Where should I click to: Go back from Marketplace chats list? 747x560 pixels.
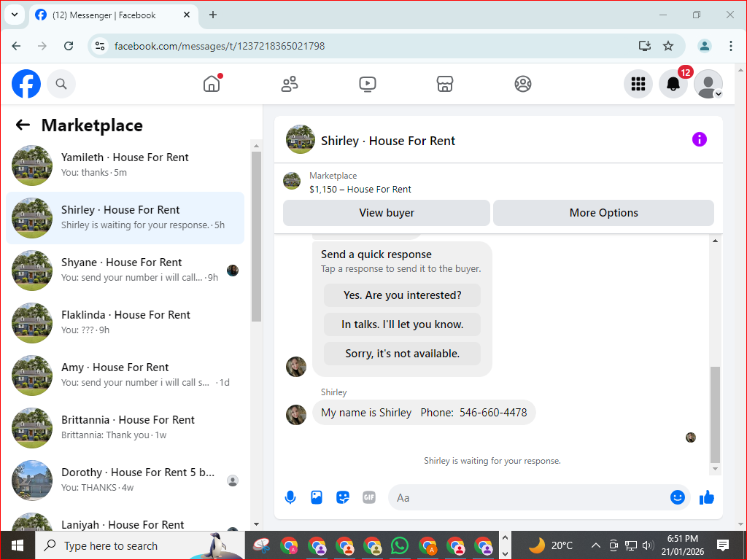click(x=23, y=125)
